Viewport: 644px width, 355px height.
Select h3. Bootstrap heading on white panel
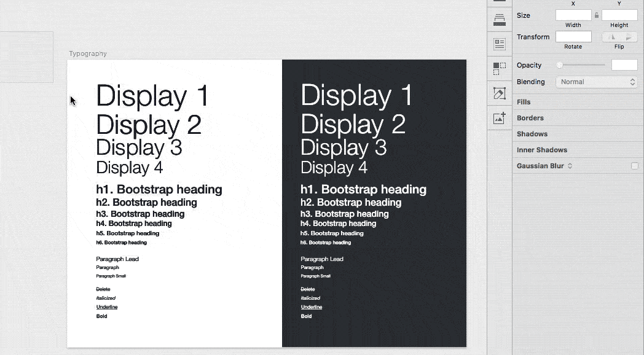click(x=140, y=214)
